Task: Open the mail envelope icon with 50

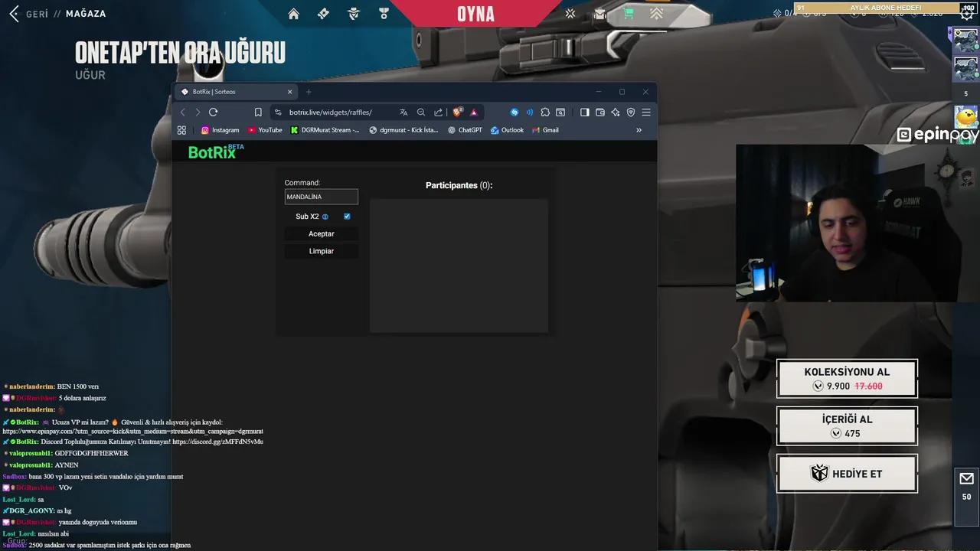Action: point(966,479)
